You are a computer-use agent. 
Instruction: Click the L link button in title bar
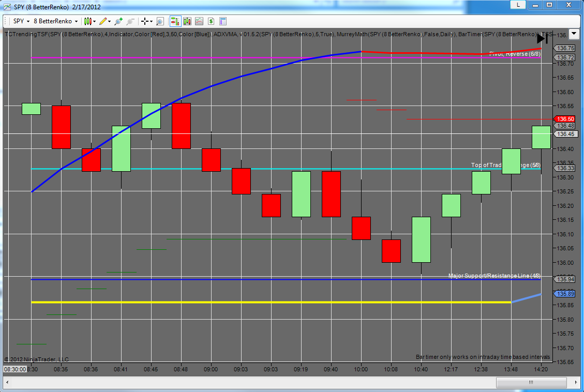(x=518, y=5)
